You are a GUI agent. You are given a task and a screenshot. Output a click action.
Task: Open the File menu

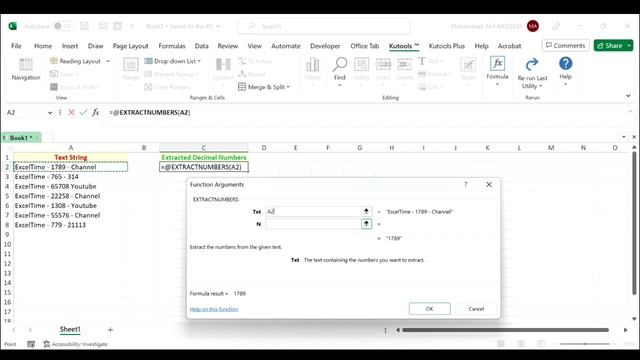point(16,46)
